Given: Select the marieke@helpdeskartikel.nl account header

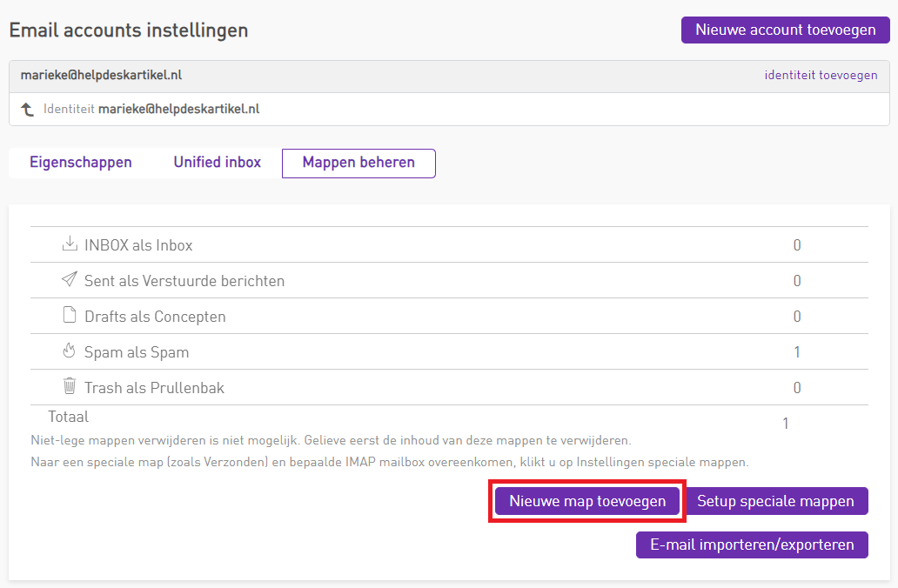Looking at the screenshot, I should point(101,76).
